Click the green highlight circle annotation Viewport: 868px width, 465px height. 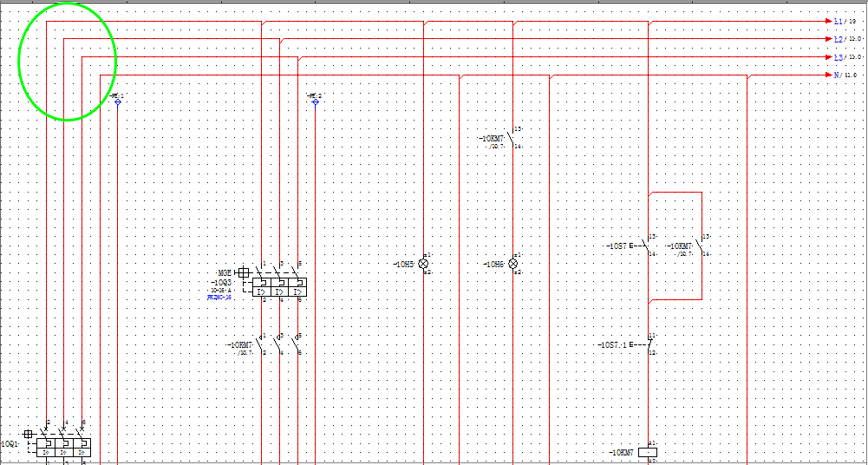(68, 61)
